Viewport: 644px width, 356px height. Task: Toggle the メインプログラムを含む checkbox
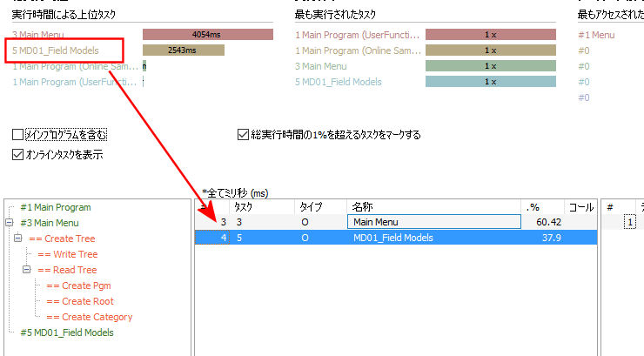(x=17, y=135)
